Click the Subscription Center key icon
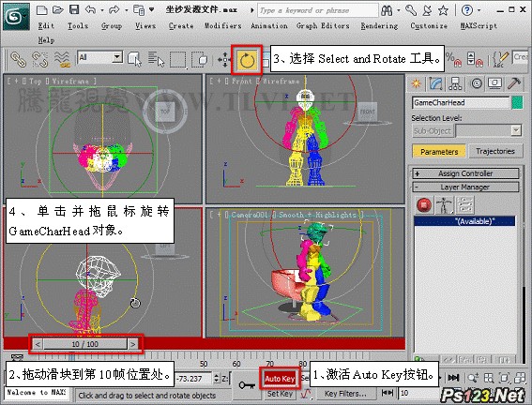The image size is (532, 405). [411, 10]
